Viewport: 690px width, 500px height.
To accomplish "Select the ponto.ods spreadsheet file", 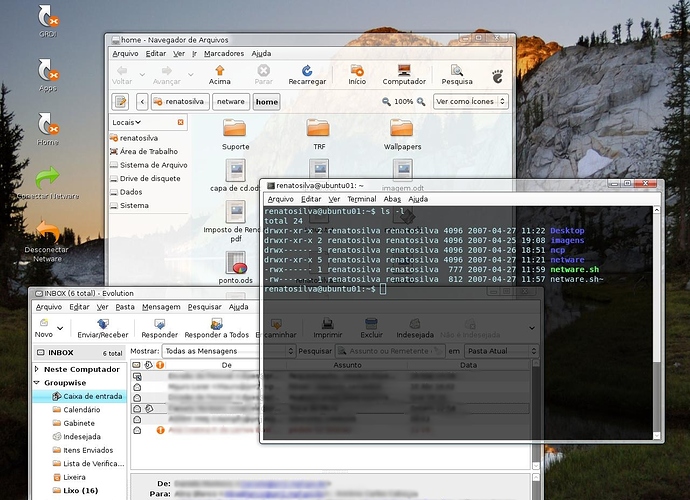I will point(236,267).
